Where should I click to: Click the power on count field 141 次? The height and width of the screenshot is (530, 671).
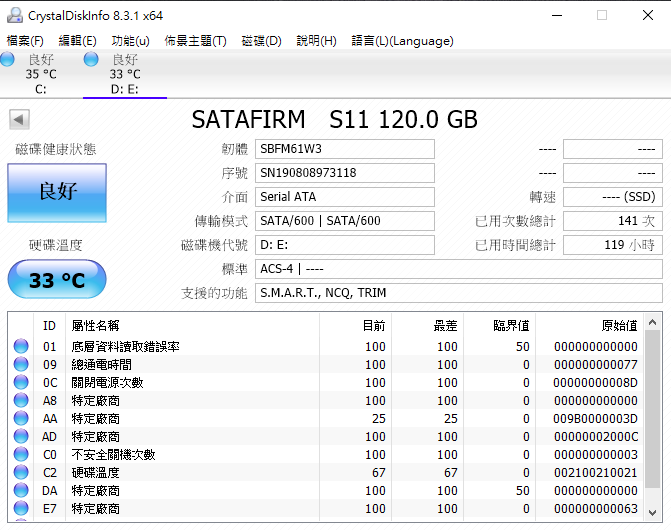point(613,221)
